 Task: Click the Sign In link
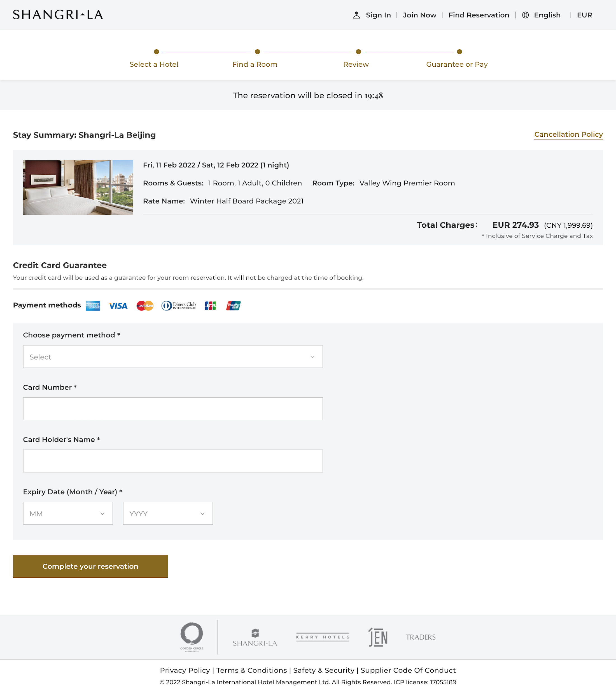pyautogui.click(x=378, y=15)
